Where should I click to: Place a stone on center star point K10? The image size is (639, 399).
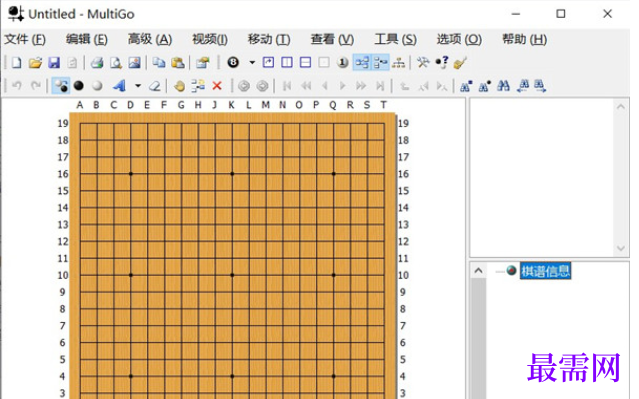click(232, 275)
